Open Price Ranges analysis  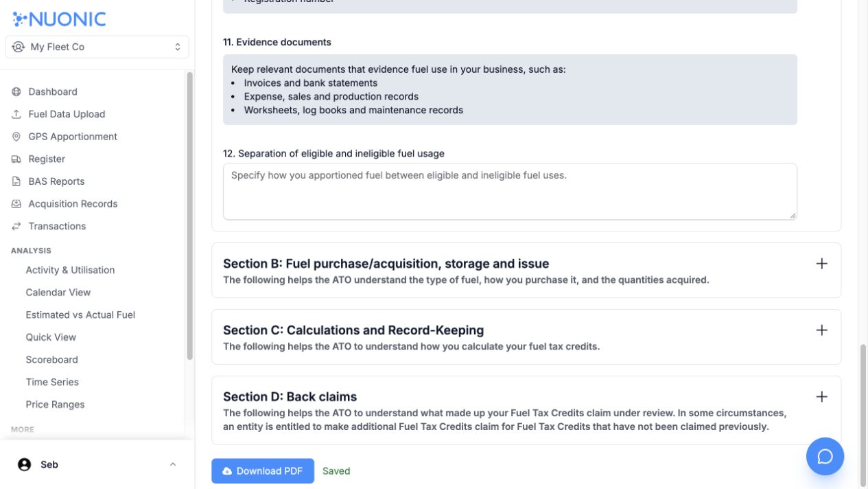pyautogui.click(x=55, y=405)
